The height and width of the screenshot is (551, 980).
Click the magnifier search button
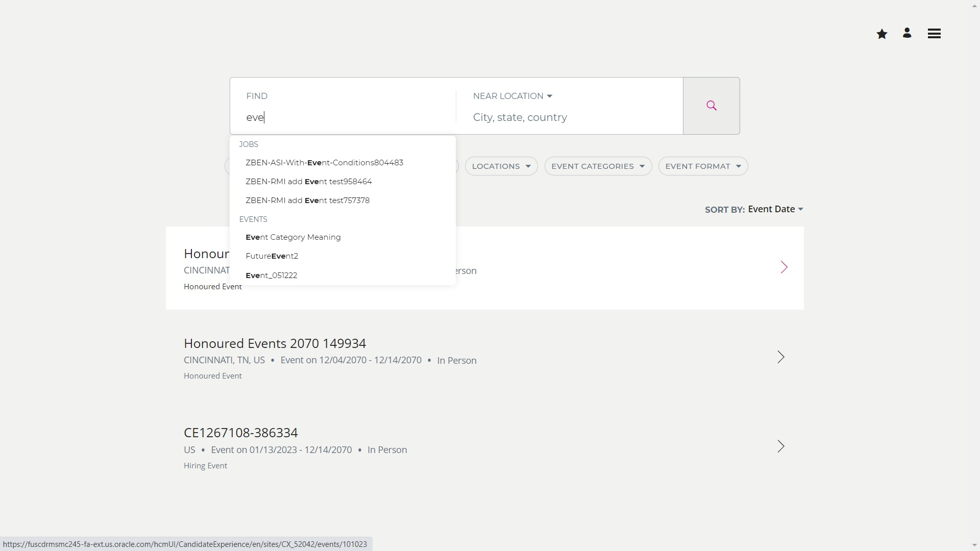(x=711, y=106)
